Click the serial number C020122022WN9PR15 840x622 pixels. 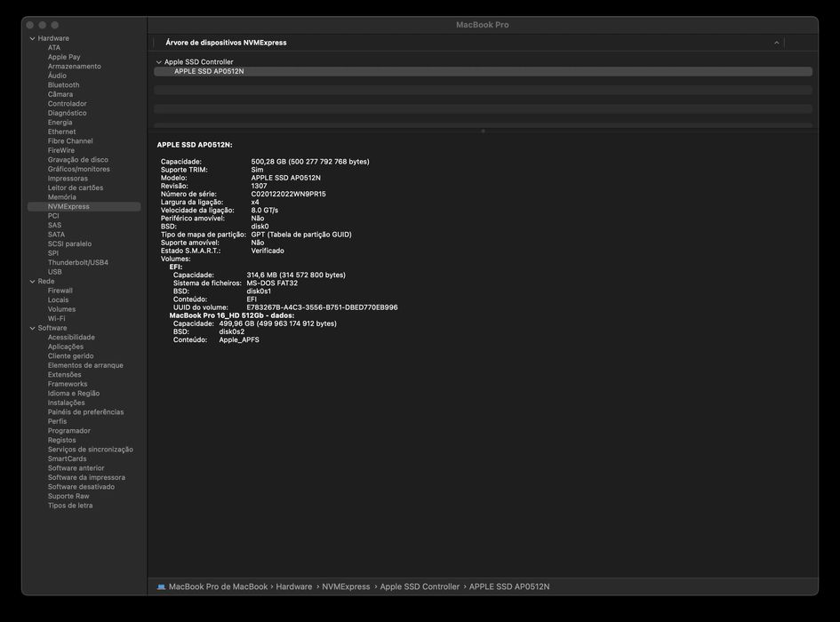(288, 194)
